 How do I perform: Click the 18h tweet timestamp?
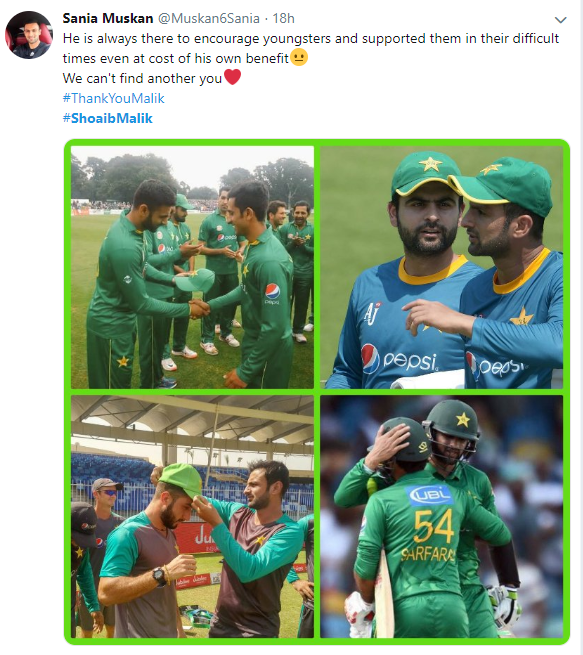[284, 18]
